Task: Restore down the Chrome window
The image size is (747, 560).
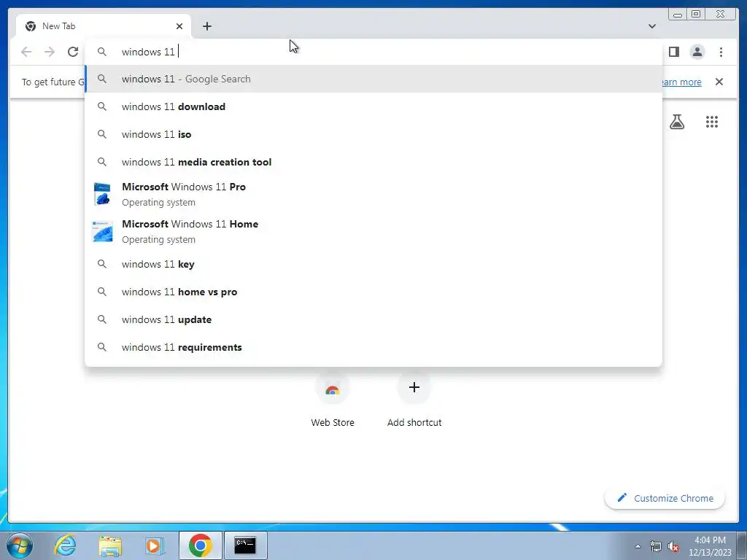Action: (x=696, y=15)
